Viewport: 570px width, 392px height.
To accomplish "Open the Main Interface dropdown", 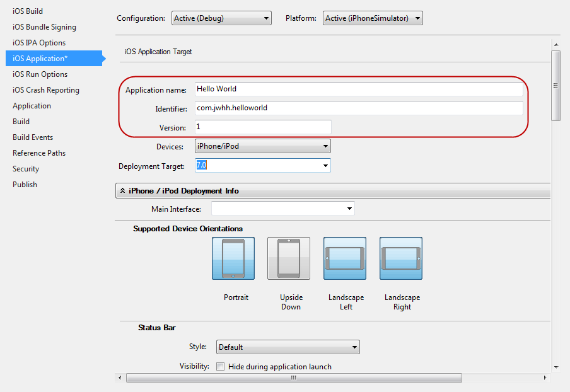I will point(282,209).
